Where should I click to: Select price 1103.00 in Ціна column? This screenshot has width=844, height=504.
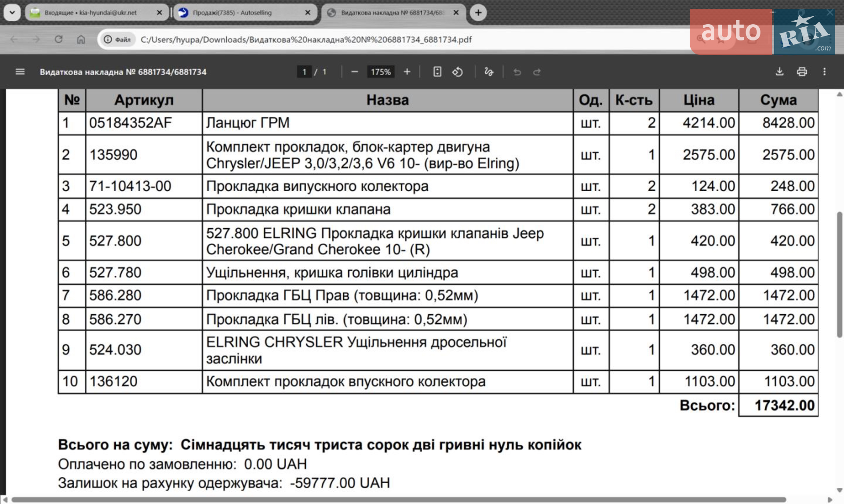coord(709,381)
